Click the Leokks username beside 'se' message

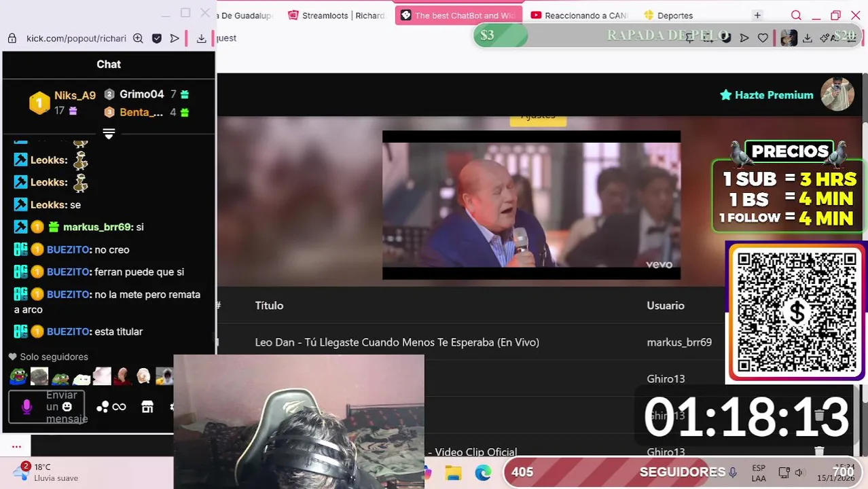point(48,204)
